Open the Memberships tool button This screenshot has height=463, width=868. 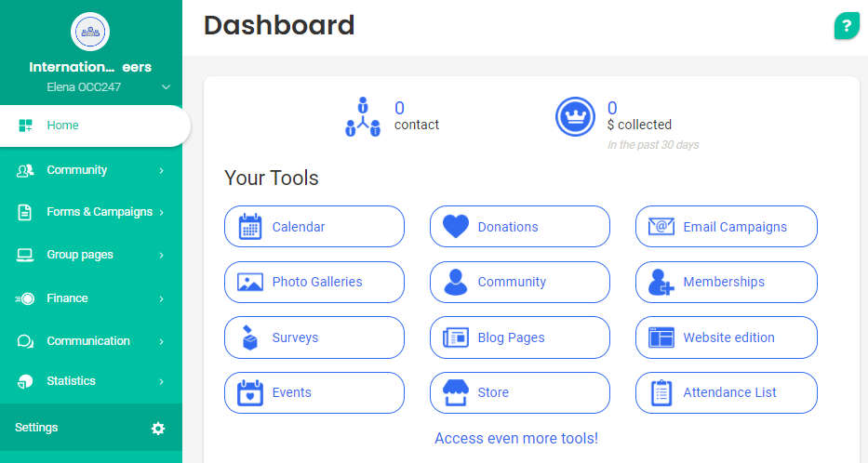click(726, 282)
